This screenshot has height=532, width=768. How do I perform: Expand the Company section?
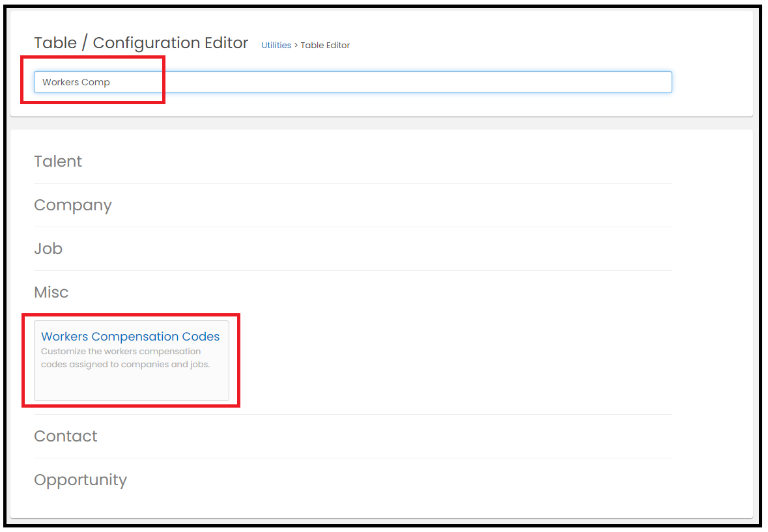pyautogui.click(x=73, y=205)
